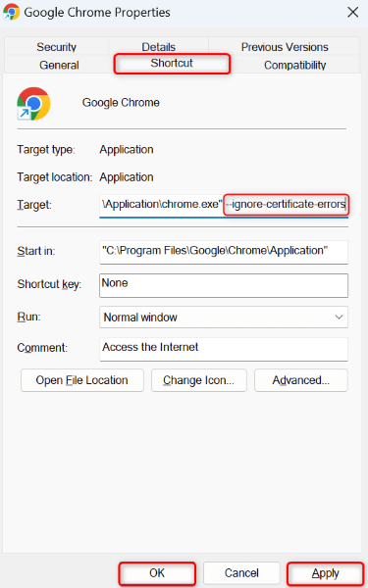Click the Chrome icon in the title bar
This screenshot has width=368, height=588.
pyautogui.click(x=11, y=12)
